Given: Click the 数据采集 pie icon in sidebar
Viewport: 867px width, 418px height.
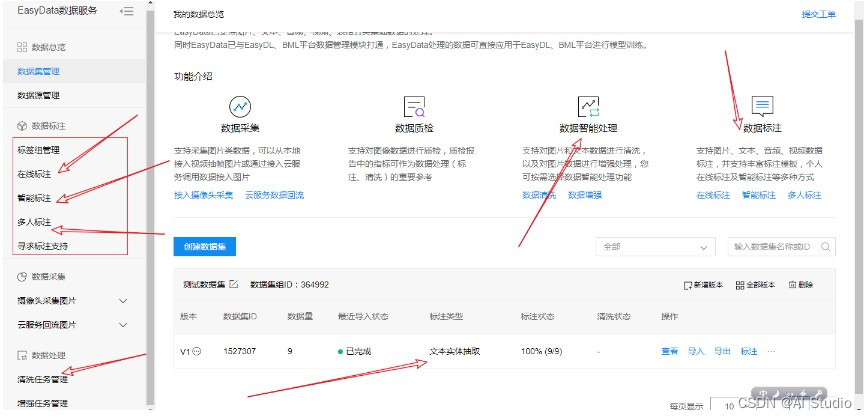Looking at the screenshot, I should coord(22,276).
